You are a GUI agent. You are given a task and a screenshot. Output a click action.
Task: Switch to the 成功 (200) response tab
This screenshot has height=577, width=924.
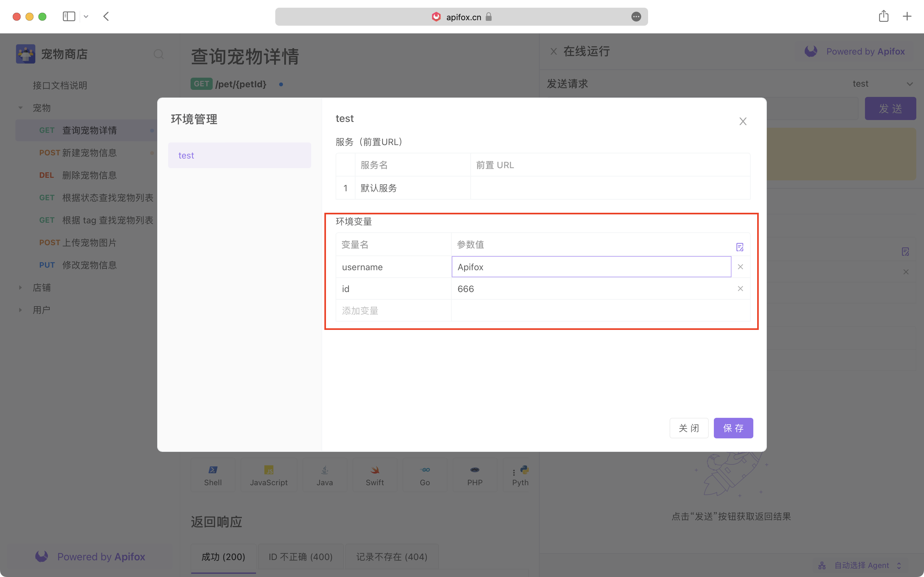(x=223, y=557)
